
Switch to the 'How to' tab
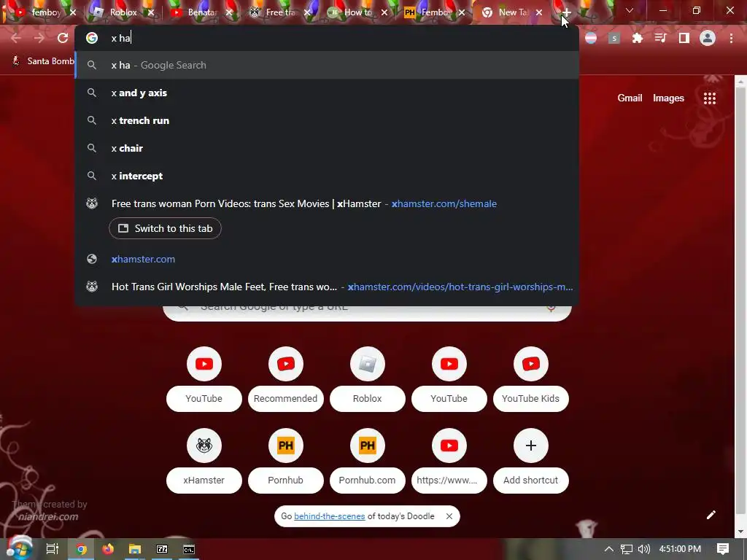pyautogui.click(x=357, y=12)
